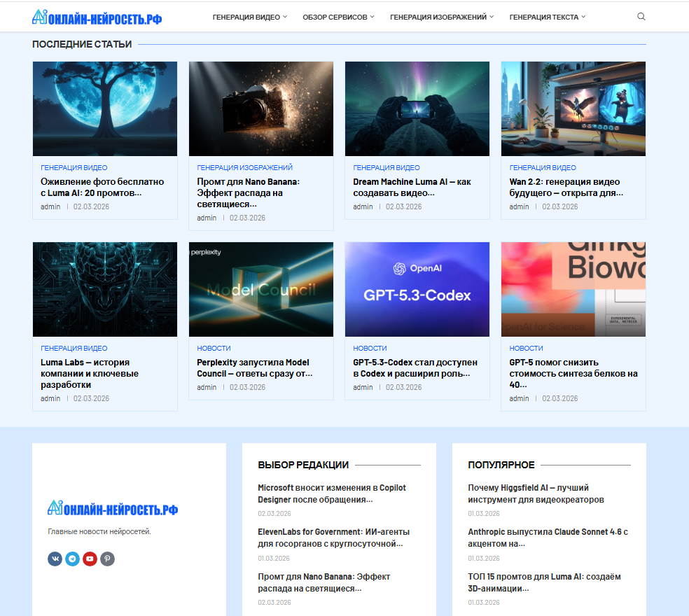Open the Генерация текста menu item
This screenshot has width=689, height=616.
pyautogui.click(x=544, y=17)
